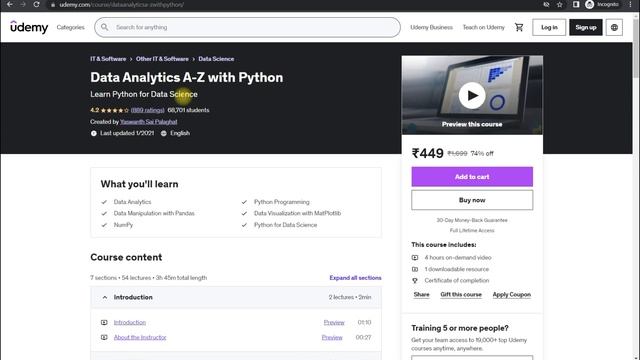Click the Log in button
Image resolution: width=640 pixels, height=360 pixels.
pos(549,27)
